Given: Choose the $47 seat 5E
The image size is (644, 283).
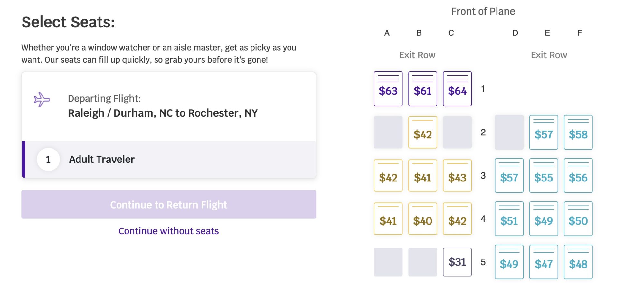Looking at the screenshot, I should (544, 262).
